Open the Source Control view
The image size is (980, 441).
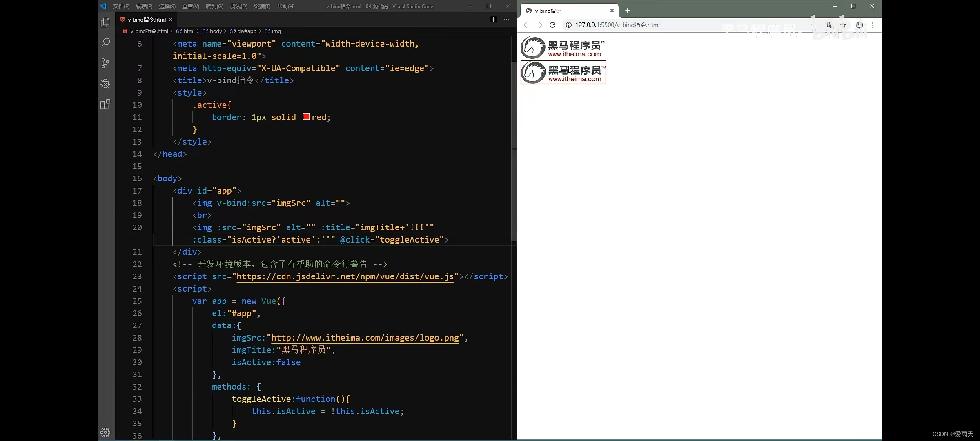105,63
